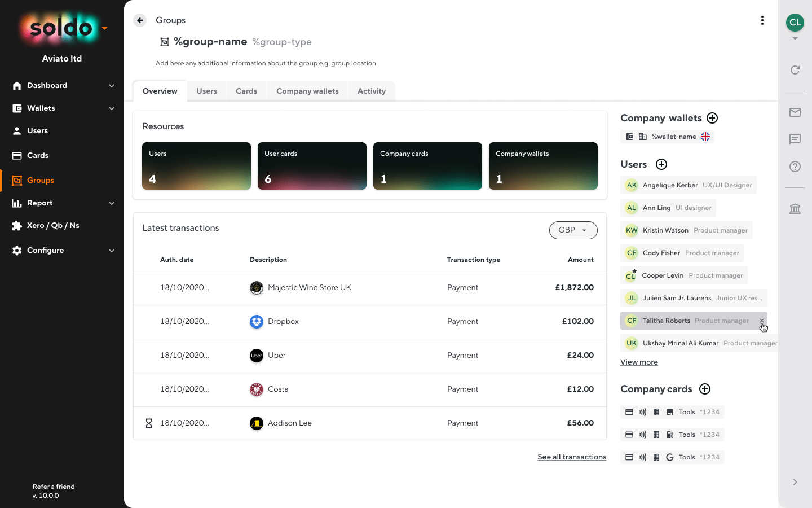Open the Company wallets resource card
Image resolution: width=812 pixels, height=508 pixels.
tap(543, 166)
